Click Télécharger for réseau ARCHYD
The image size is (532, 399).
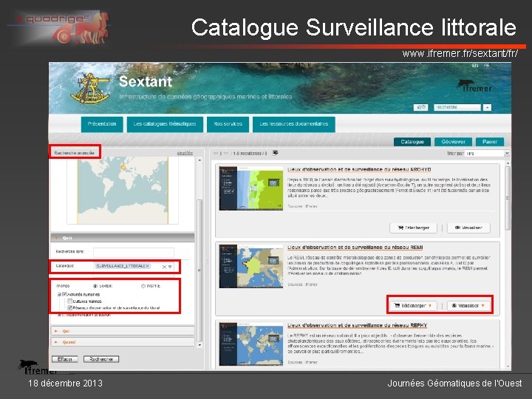coord(413,228)
